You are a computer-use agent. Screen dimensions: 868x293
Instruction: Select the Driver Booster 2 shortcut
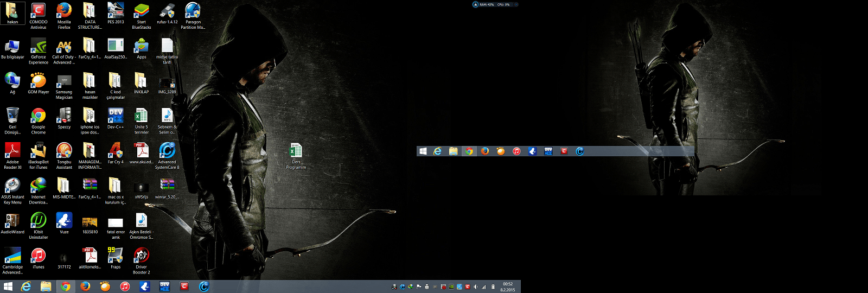tap(142, 261)
